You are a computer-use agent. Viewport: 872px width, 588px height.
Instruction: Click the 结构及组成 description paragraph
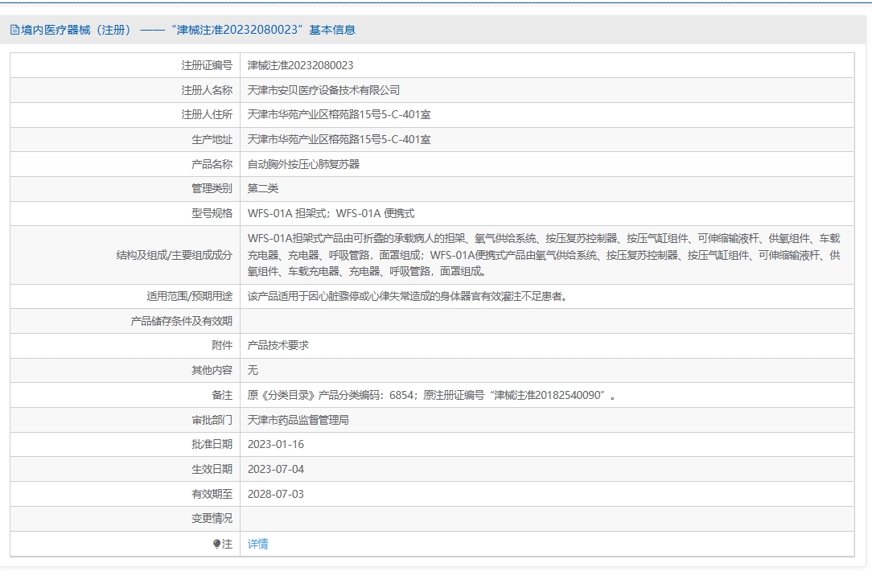pos(544,255)
